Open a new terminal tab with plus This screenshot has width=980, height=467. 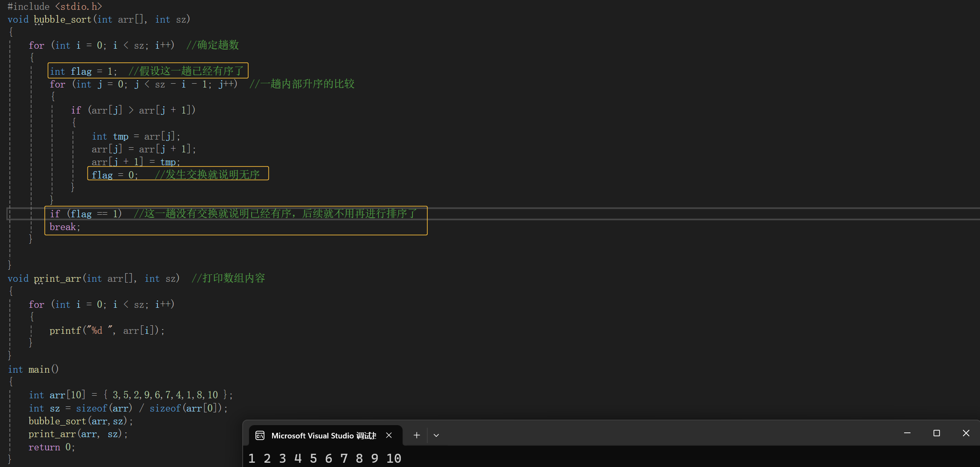pos(417,435)
